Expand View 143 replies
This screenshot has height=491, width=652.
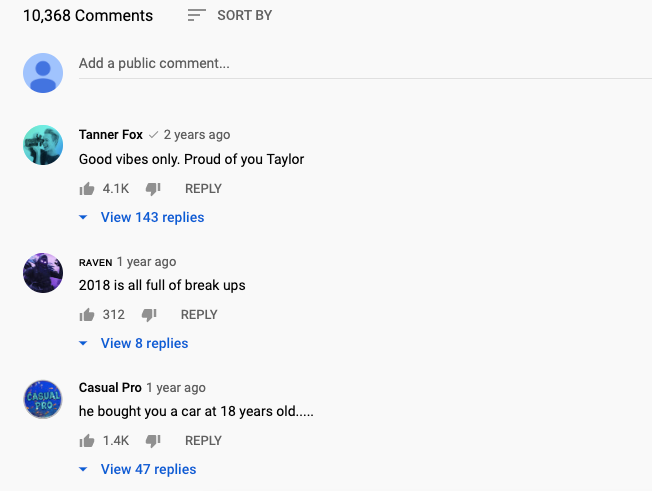(151, 218)
